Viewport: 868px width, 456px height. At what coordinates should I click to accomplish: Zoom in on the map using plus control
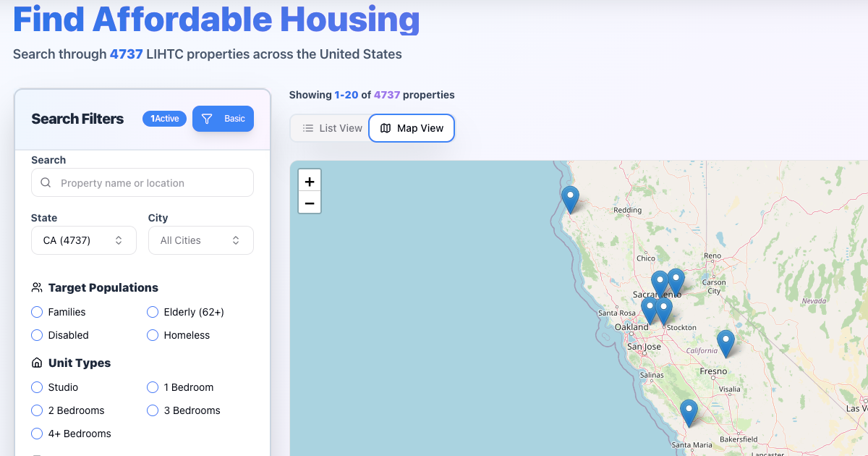point(309,180)
